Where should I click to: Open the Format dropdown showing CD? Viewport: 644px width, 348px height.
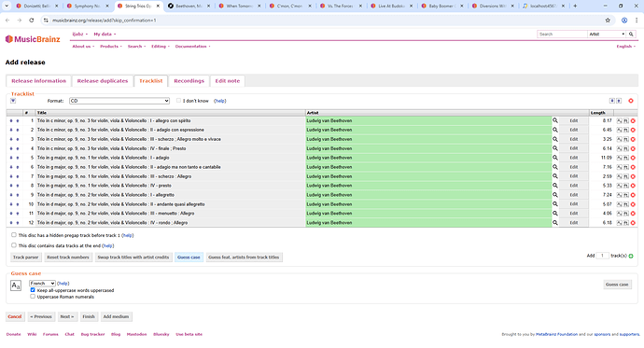pyautogui.click(x=119, y=101)
